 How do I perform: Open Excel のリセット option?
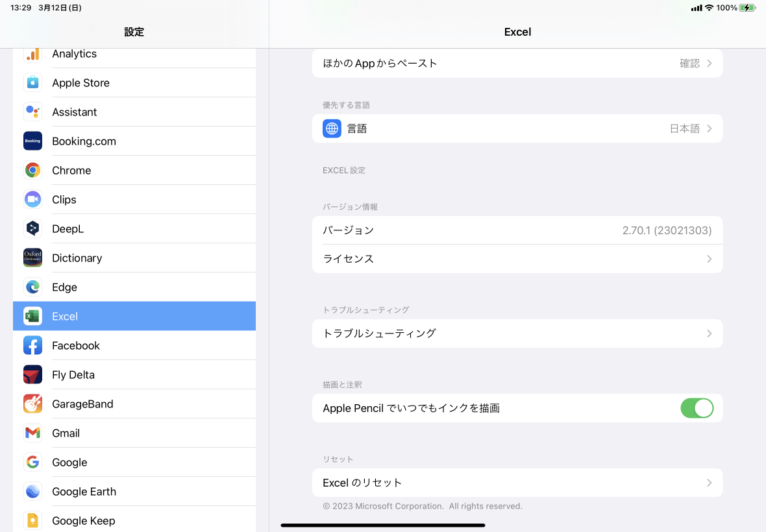pos(517,483)
